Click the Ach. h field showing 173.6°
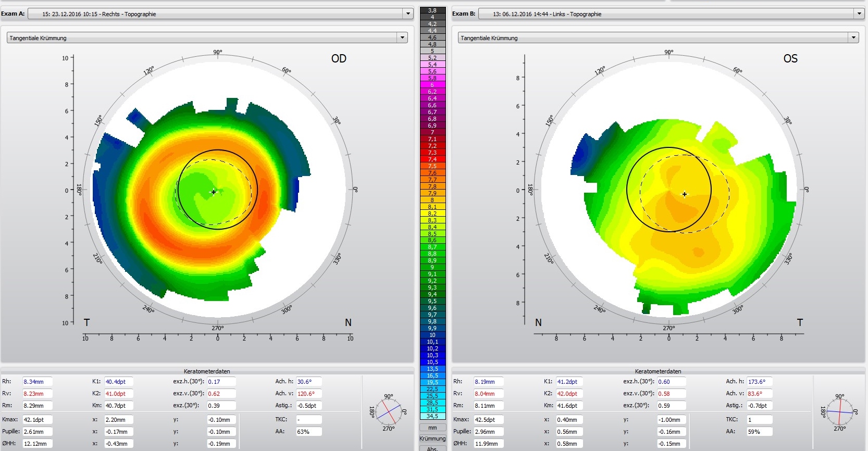This screenshot has height=451, width=868. pyautogui.click(x=760, y=382)
